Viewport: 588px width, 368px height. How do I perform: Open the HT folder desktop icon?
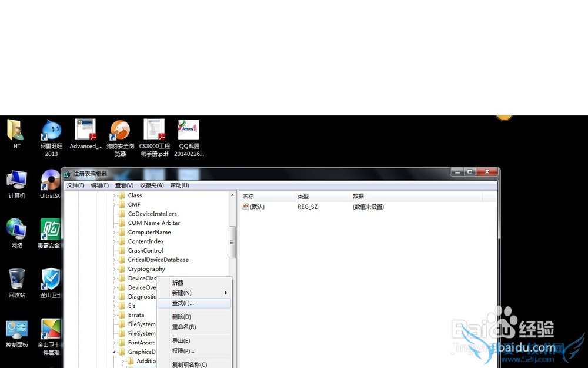coord(15,134)
